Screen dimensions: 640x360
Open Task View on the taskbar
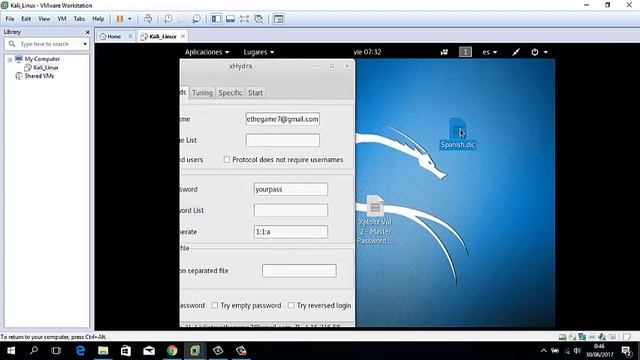click(x=56, y=351)
